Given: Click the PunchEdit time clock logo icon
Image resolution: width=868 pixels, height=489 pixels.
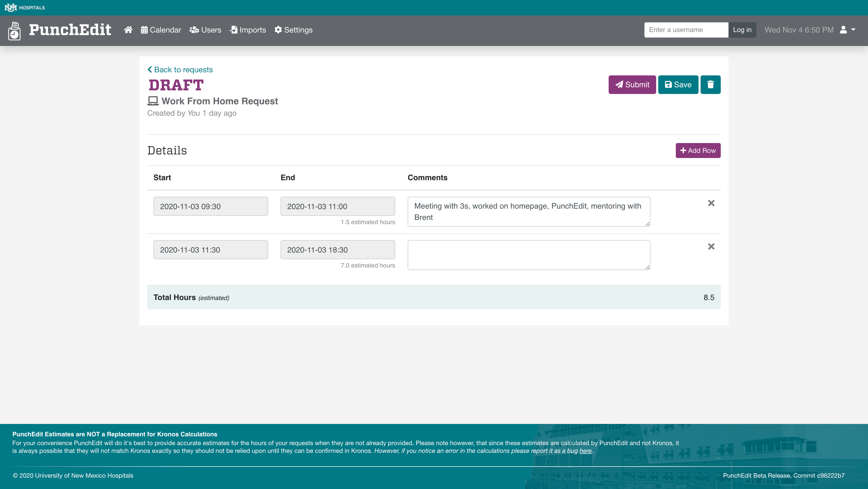Looking at the screenshot, I should (x=14, y=31).
